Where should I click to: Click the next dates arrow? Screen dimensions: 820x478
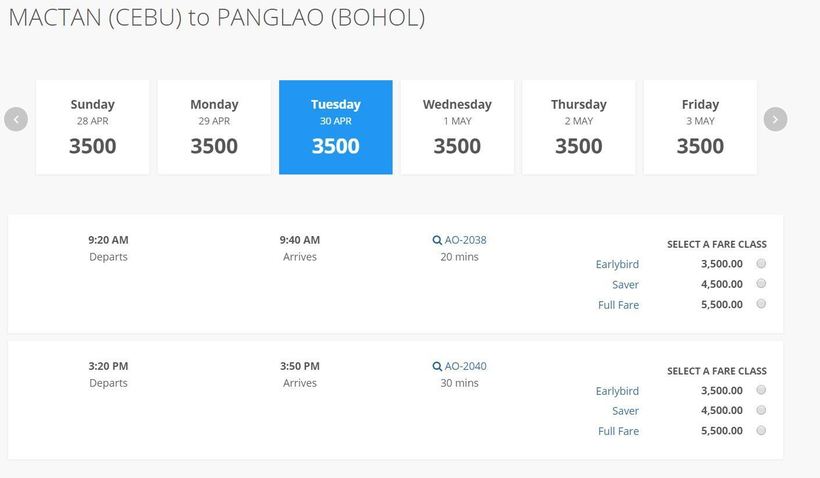(x=775, y=119)
